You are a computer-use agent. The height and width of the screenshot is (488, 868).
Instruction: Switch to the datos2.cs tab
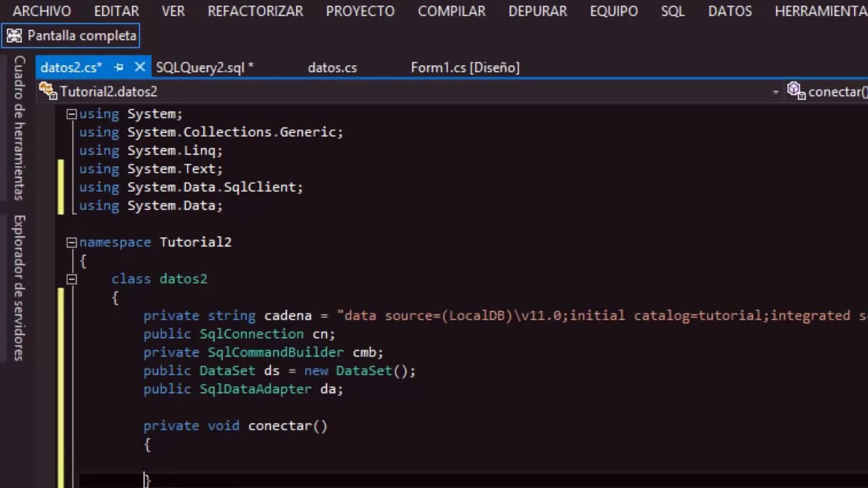point(71,67)
